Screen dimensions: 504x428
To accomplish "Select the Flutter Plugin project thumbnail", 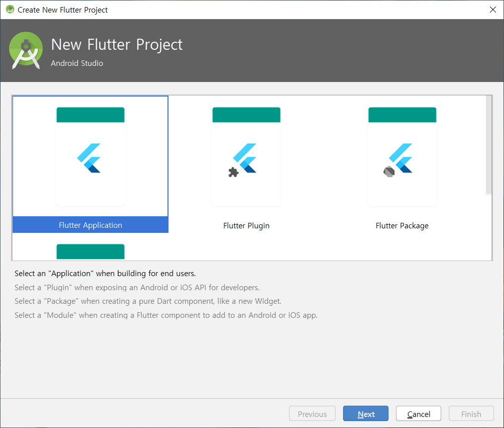I will click(x=246, y=156).
